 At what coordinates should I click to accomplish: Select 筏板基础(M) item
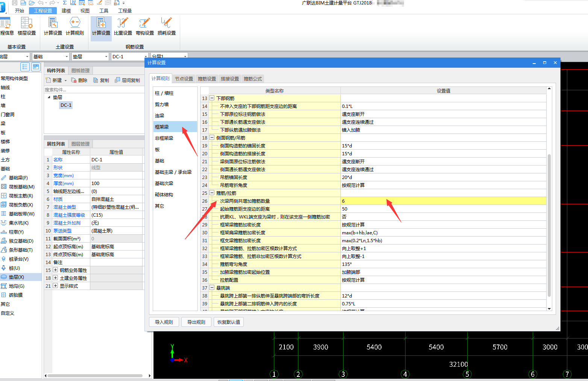pyautogui.click(x=21, y=187)
